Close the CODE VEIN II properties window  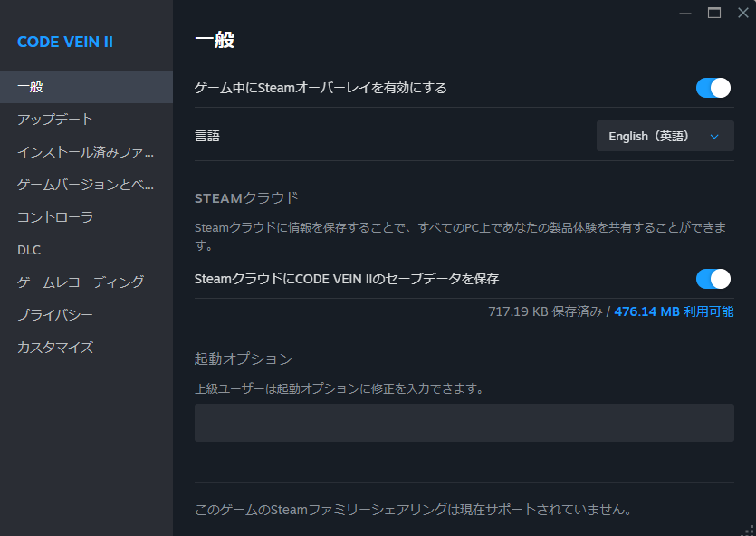click(742, 13)
